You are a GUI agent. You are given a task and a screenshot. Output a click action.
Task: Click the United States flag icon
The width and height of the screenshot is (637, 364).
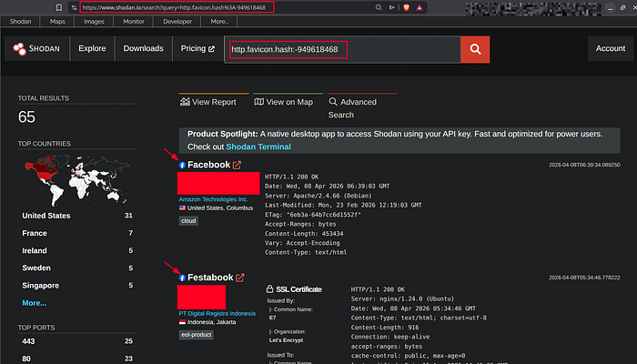tap(182, 208)
